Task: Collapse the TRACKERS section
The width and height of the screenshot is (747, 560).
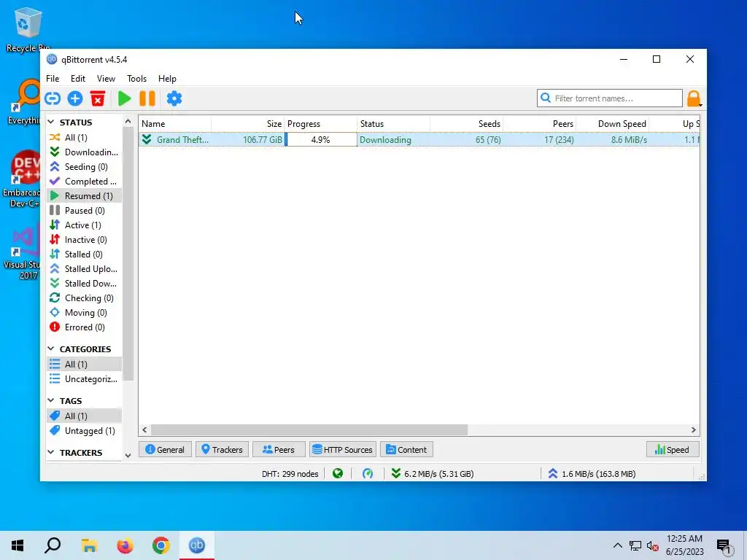Action: point(51,452)
